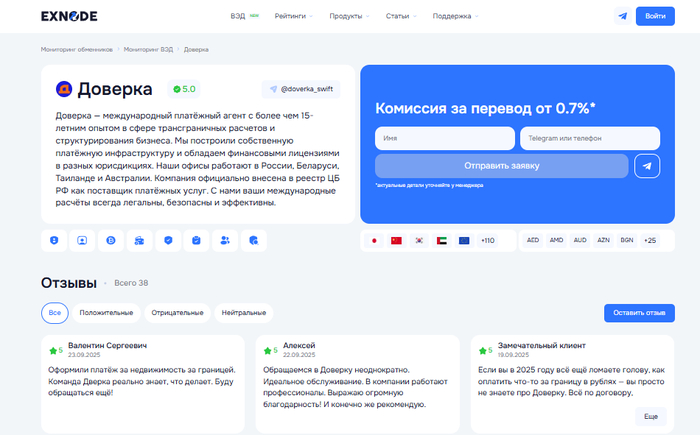Viewport: 700px width, 435px height.
Task: Click the Telegram send button beside Отправить заявку
Action: tap(648, 166)
